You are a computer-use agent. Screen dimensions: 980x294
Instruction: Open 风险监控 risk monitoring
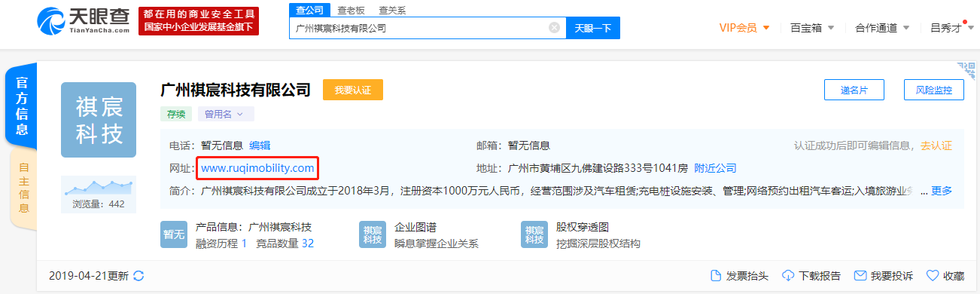[934, 90]
